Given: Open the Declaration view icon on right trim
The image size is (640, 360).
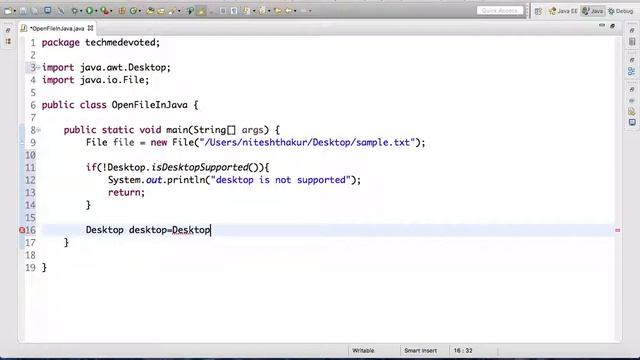Looking at the screenshot, I should pos(632,111).
